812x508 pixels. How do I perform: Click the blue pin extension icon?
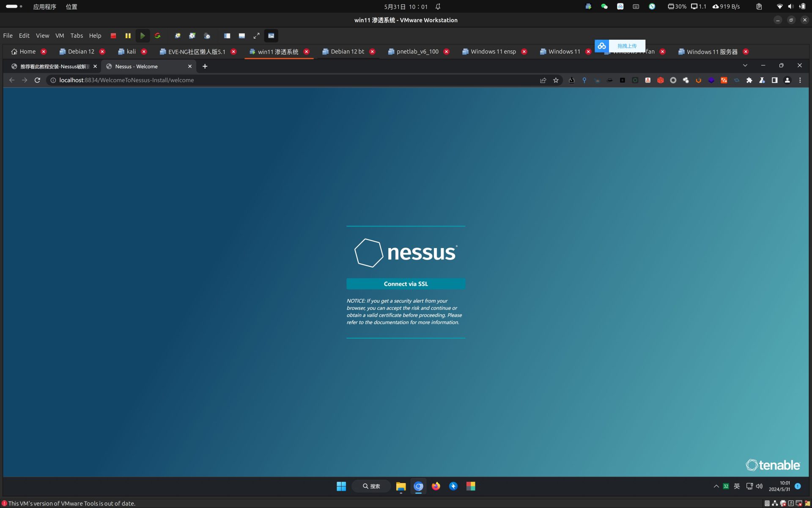[584, 80]
